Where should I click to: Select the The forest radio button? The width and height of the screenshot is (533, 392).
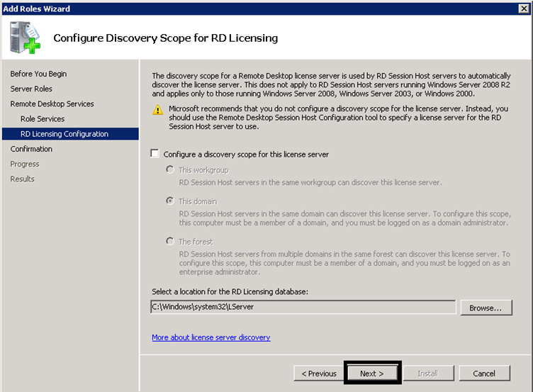coord(170,241)
